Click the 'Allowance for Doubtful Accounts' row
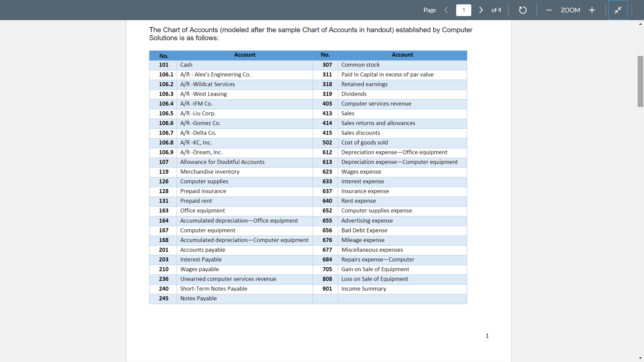644x362 pixels. click(x=222, y=162)
